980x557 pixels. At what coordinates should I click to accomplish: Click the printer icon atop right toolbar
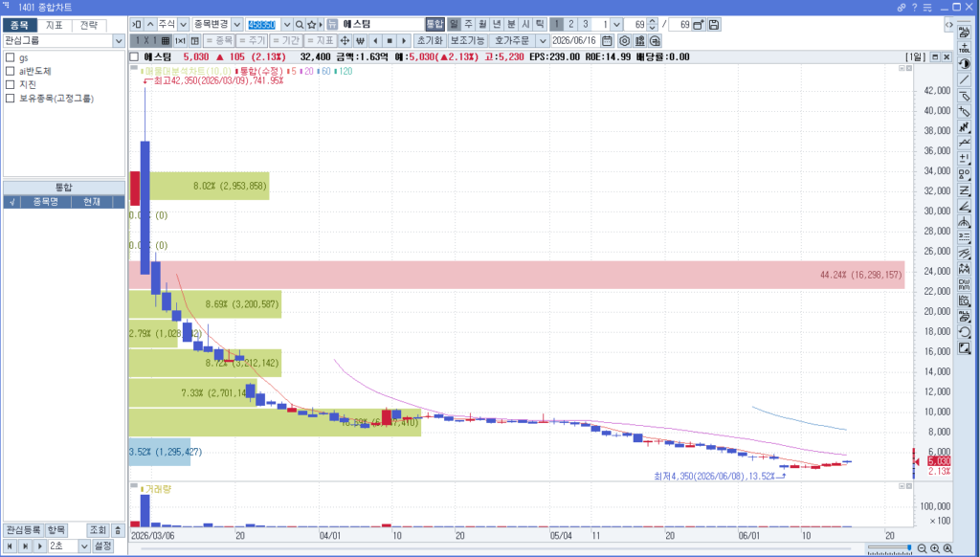click(965, 32)
